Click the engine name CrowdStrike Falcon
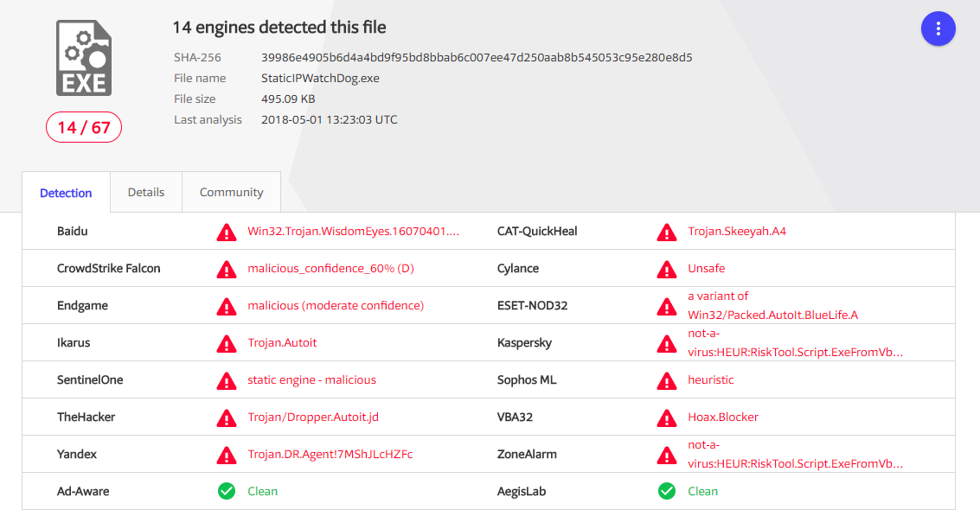This screenshot has height=510, width=980. pos(109,269)
